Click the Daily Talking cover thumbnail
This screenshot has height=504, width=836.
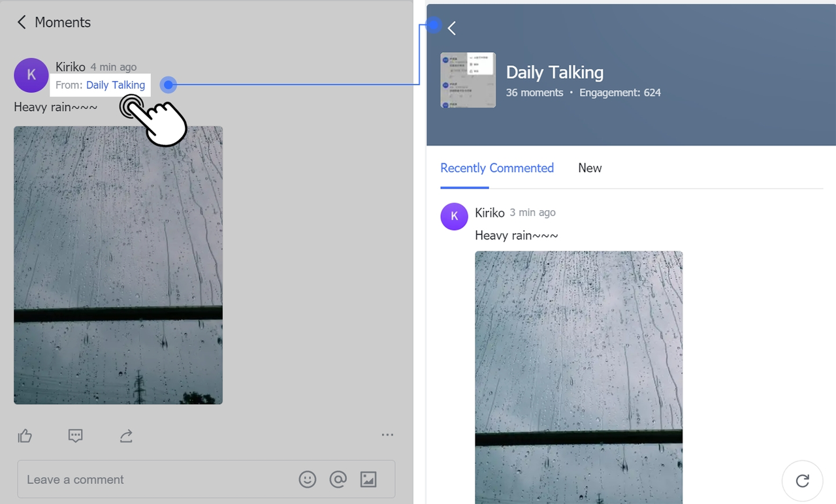pyautogui.click(x=468, y=80)
